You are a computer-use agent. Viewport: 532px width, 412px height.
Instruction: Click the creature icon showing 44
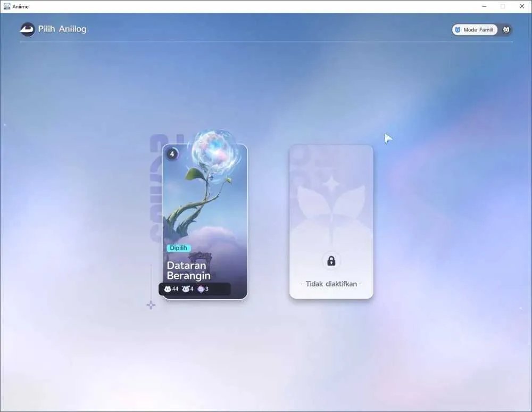(x=168, y=289)
